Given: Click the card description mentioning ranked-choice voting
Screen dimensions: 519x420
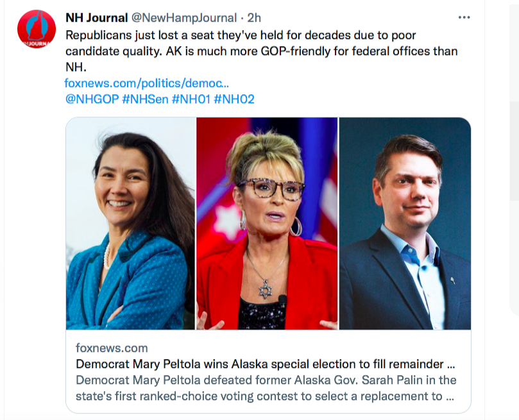Looking at the screenshot, I should [x=265, y=388].
